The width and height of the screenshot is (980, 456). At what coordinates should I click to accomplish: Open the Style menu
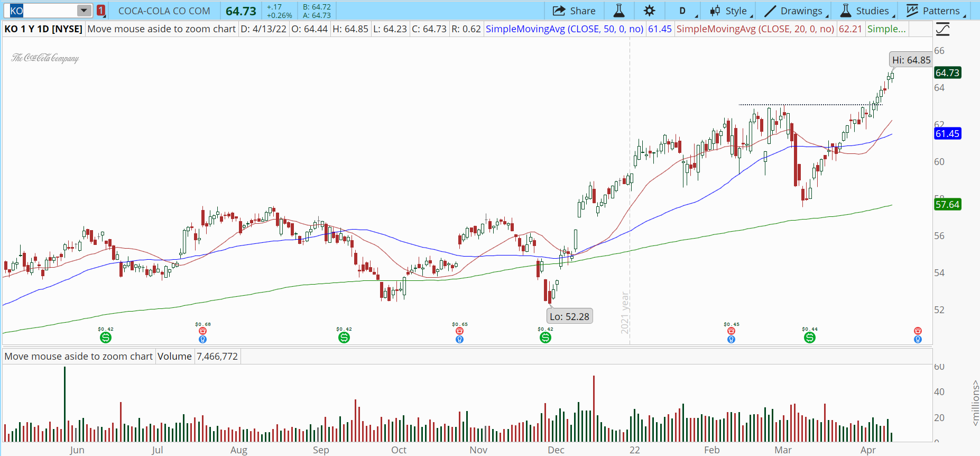731,11
